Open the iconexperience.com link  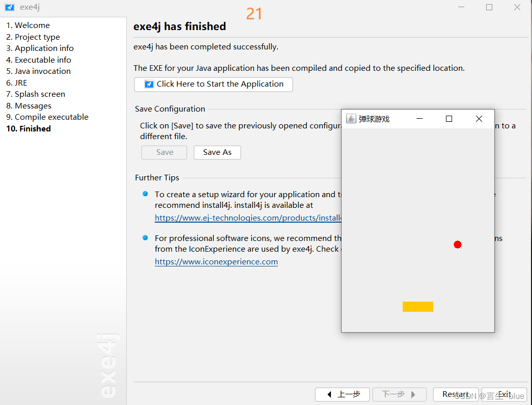coord(216,262)
